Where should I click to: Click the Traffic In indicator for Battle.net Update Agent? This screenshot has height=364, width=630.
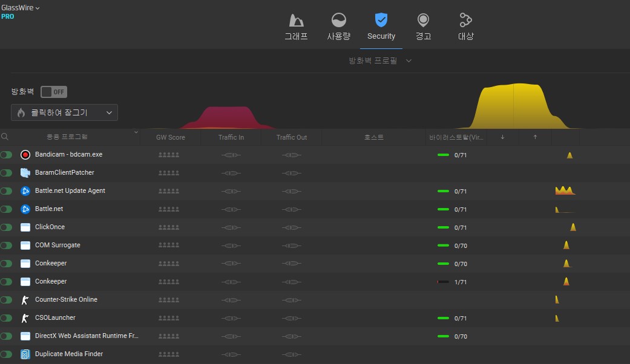tap(231, 192)
